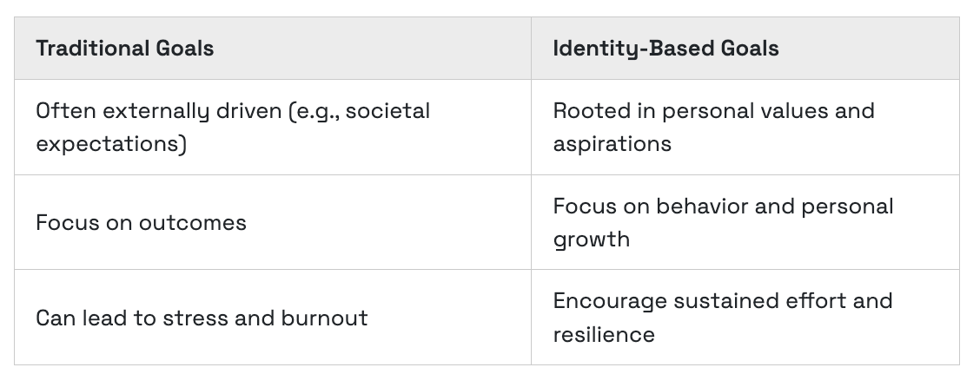Image resolution: width=980 pixels, height=387 pixels.
Task: Click the word societal in first row
Action: pos(387,110)
